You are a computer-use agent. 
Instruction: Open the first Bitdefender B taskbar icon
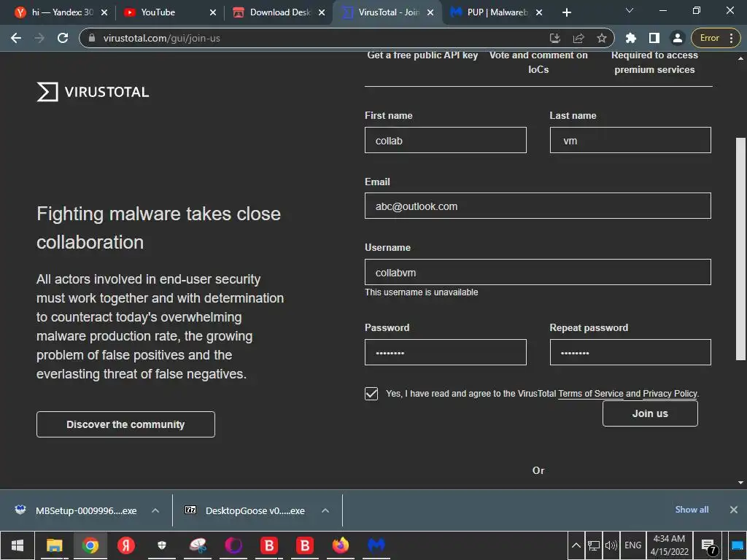[269, 545]
